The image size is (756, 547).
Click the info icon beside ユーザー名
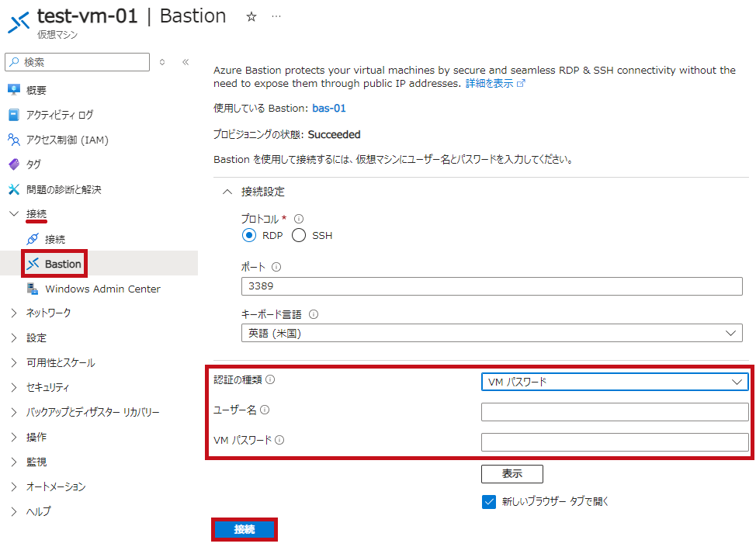(265, 410)
